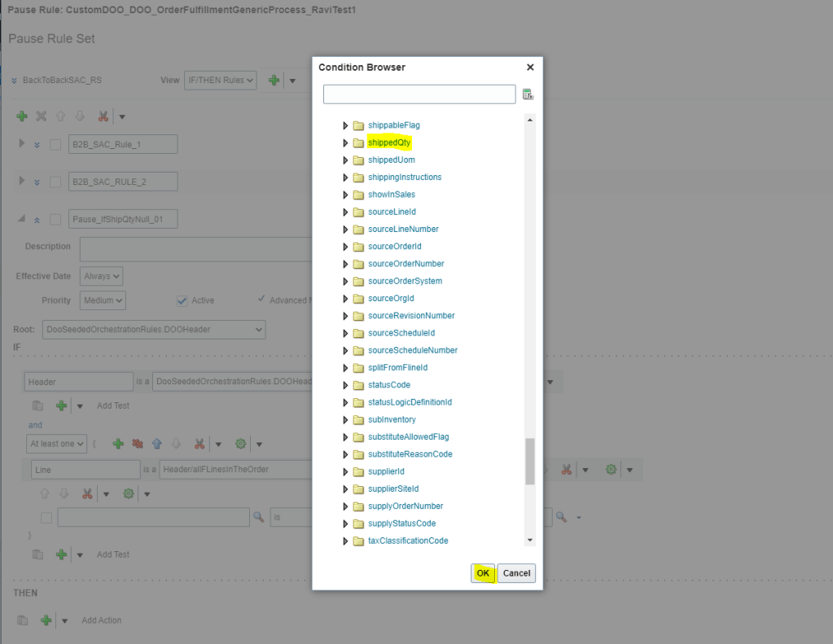Image resolution: width=833 pixels, height=644 pixels.
Task: Check the box for B2B_SAC_Rule_1
Action: [55, 145]
